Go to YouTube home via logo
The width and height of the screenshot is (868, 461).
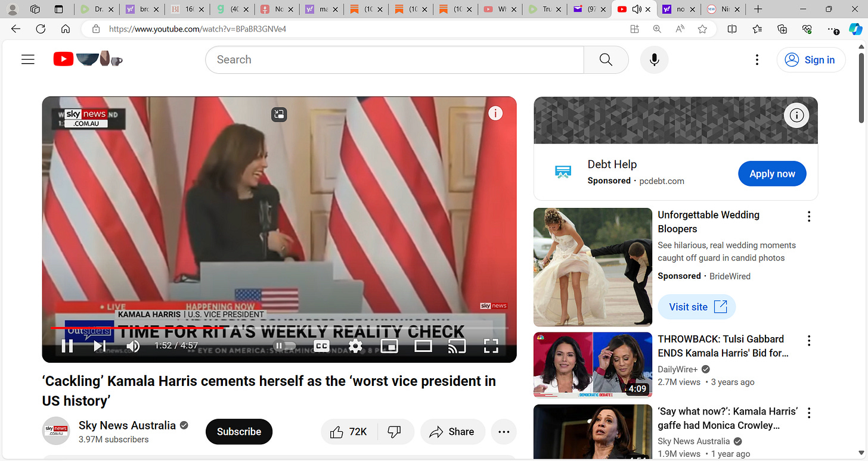point(88,59)
